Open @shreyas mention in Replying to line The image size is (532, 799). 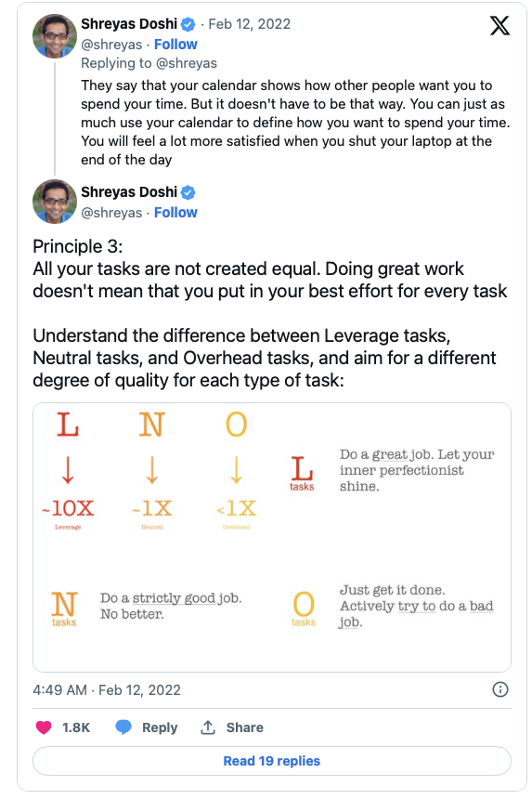pyautogui.click(x=187, y=63)
